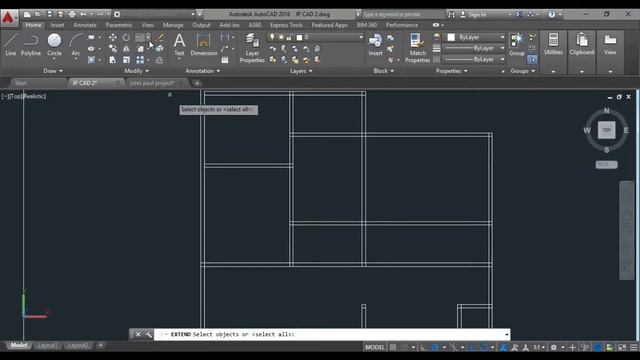This screenshot has height=360, width=640.
Task: Click the Text tool
Action: [x=179, y=45]
